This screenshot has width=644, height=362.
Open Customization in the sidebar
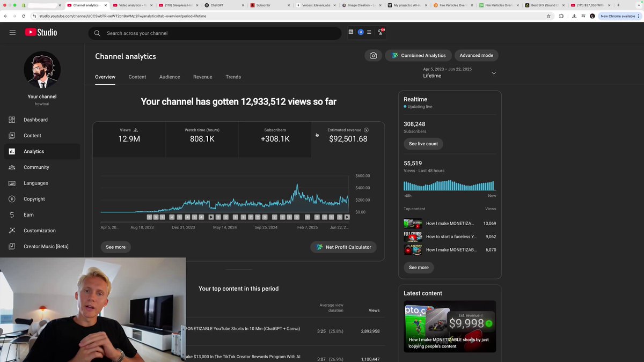42,231
